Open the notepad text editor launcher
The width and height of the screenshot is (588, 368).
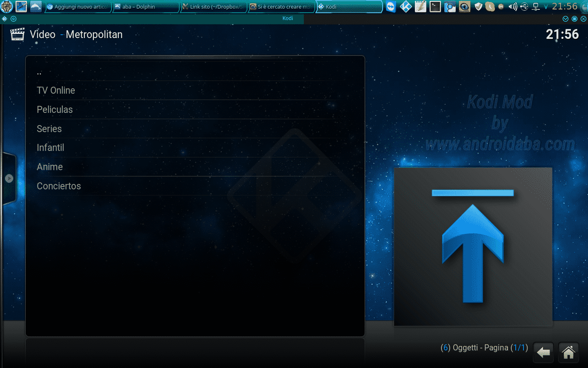[420, 7]
